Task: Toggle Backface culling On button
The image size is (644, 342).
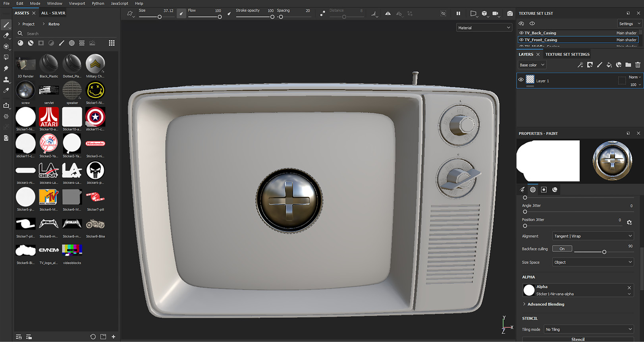Action: (x=562, y=249)
